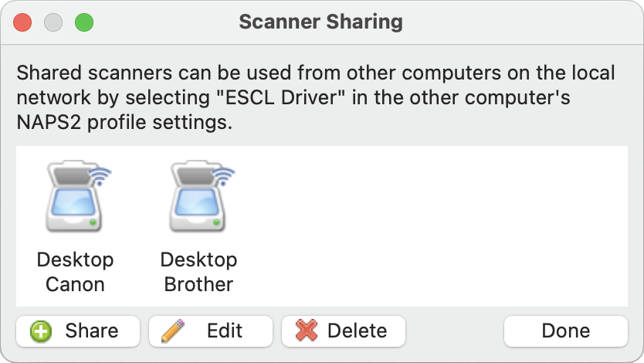Click the pencil Edit icon
The width and height of the screenshot is (644, 363).
tap(172, 331)
